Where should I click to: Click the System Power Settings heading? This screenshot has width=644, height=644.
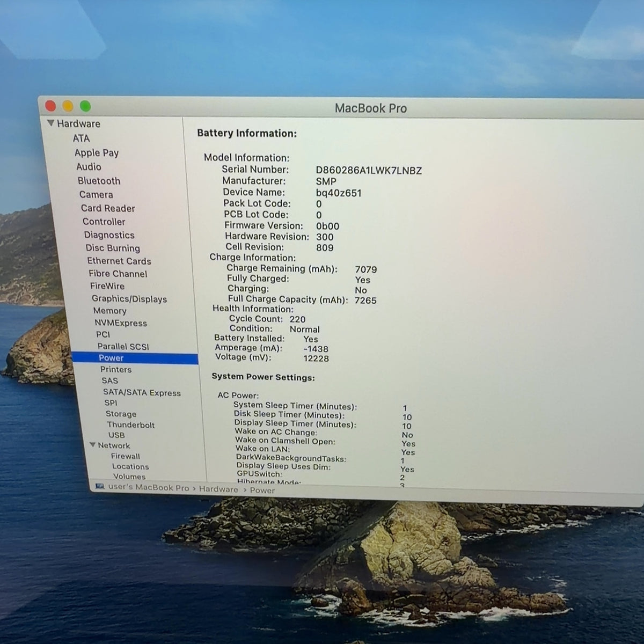(263, 377)
